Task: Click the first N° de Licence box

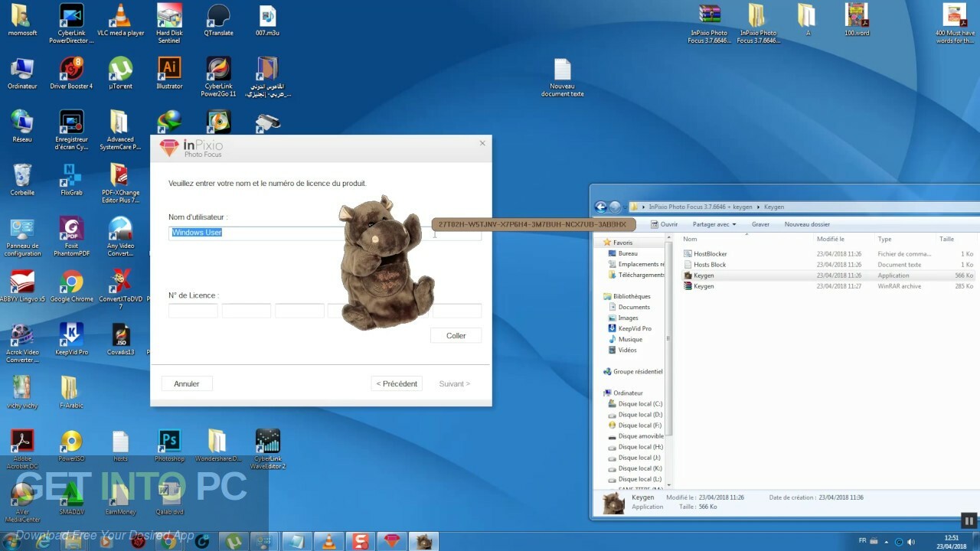Action: [x=194, y=311]
